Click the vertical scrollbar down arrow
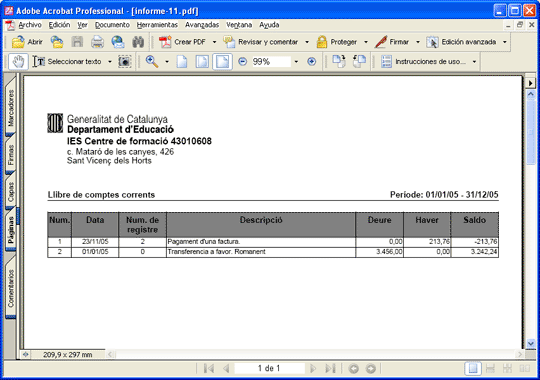 click(531, 343)
